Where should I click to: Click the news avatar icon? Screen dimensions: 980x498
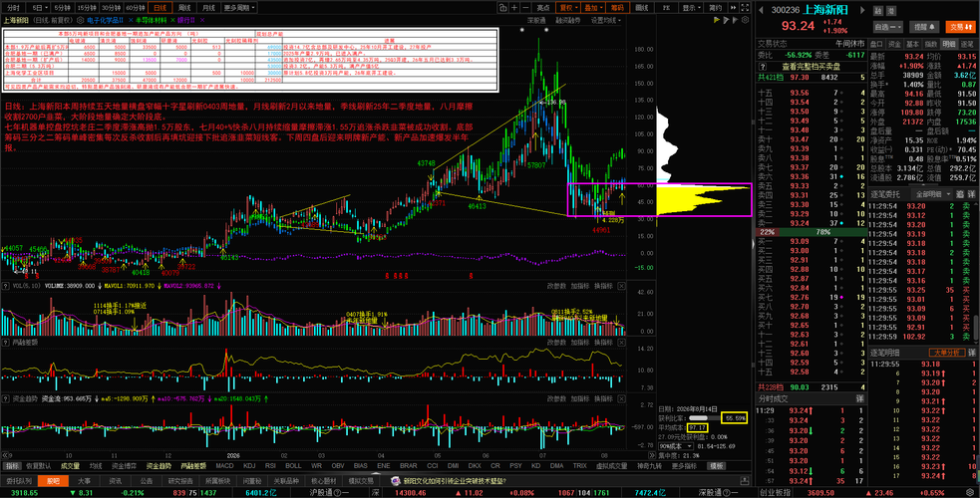395,481
